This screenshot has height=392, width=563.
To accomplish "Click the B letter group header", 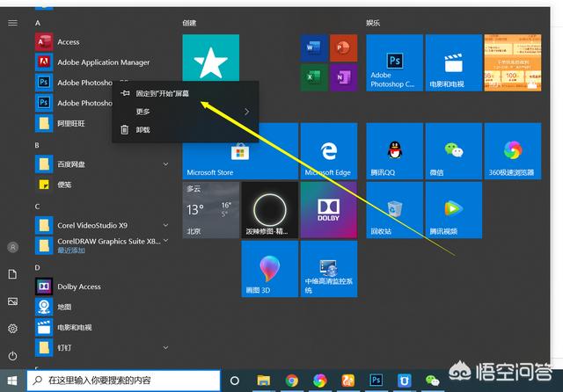I will 37,145.
